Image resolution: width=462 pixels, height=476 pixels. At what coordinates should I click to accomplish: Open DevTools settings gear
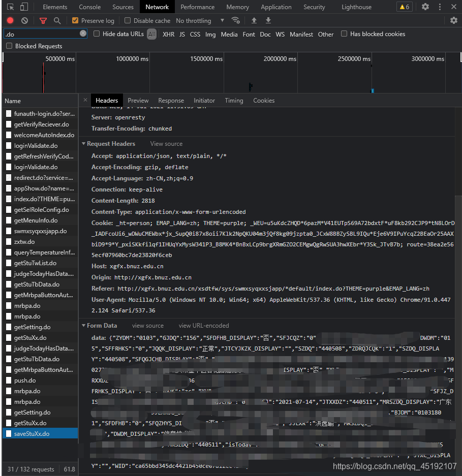pos(425,7)
